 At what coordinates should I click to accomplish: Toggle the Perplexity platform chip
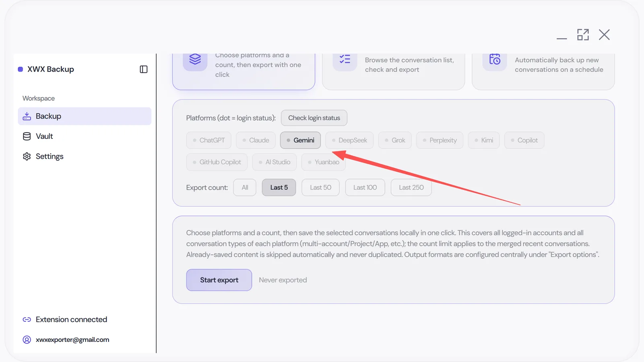pos(440,140)
